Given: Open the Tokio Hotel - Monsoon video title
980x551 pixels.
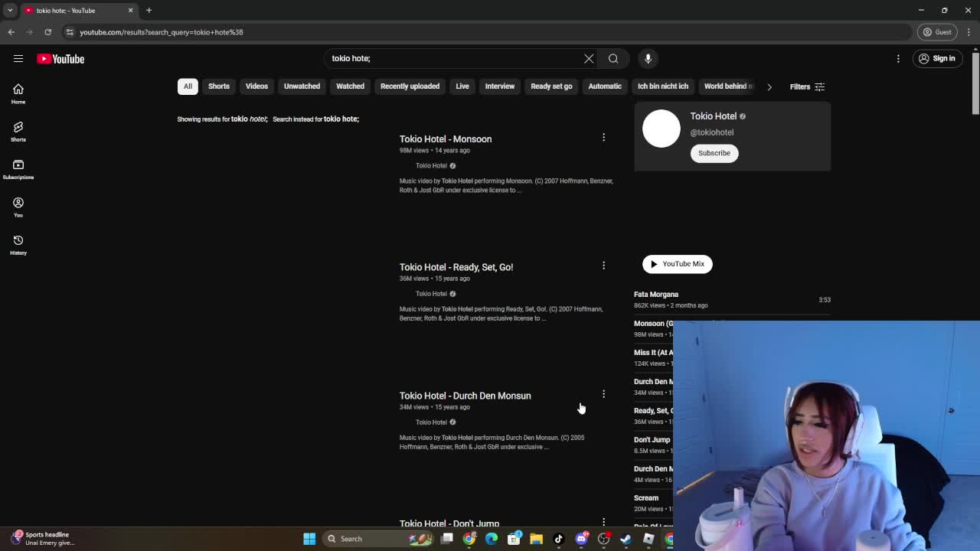Looking at the screenshot, I should click(446, 139).
